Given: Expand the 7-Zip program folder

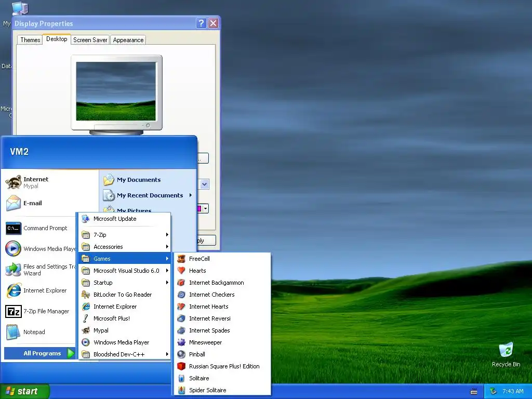Looking at the screenshot, I should (125, 235).
